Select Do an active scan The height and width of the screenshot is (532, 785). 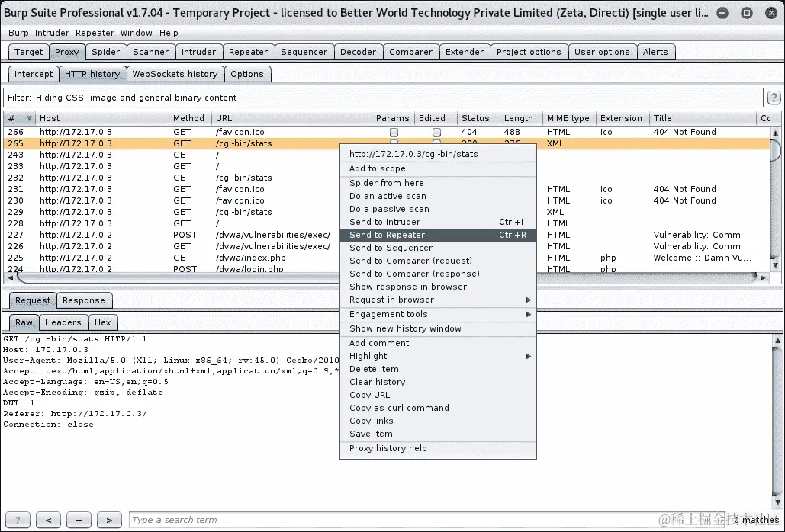pos(438,196)
